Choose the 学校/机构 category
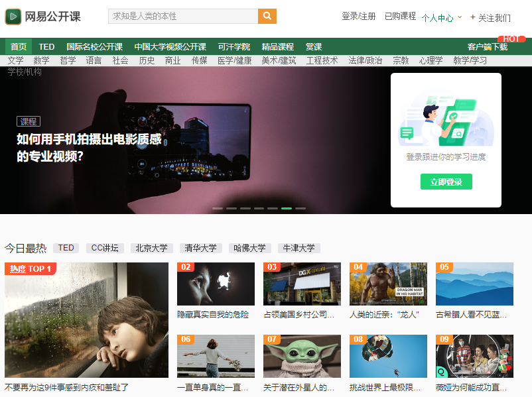Image resolution: width=532 pixels, height=397 pixels. tap(25, 72)
